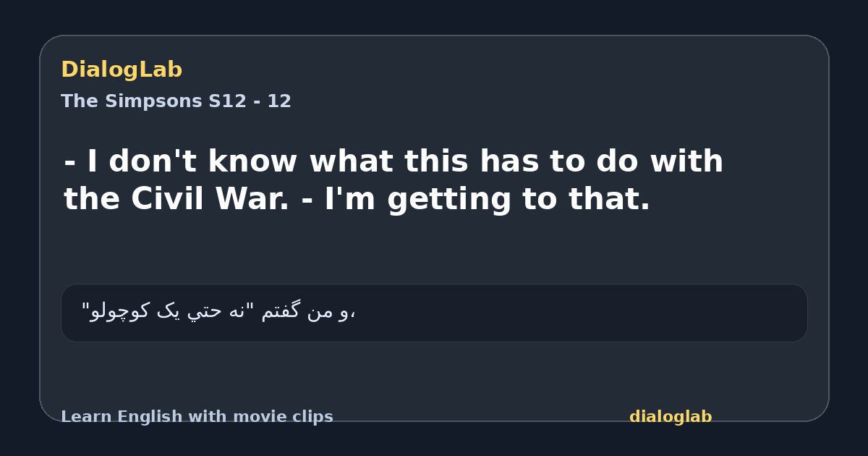Select the English dialogue quote text
868x456 pixels.
(x=393, y=180)
